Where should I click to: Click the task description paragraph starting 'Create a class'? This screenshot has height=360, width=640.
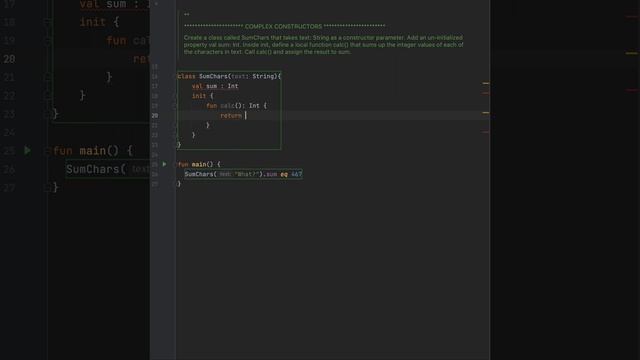coord(323,45)
